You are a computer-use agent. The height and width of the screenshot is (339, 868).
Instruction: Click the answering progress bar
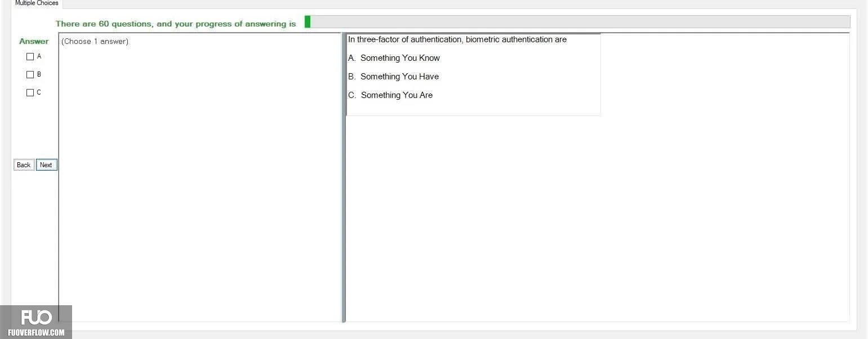[x=577, y=21]
